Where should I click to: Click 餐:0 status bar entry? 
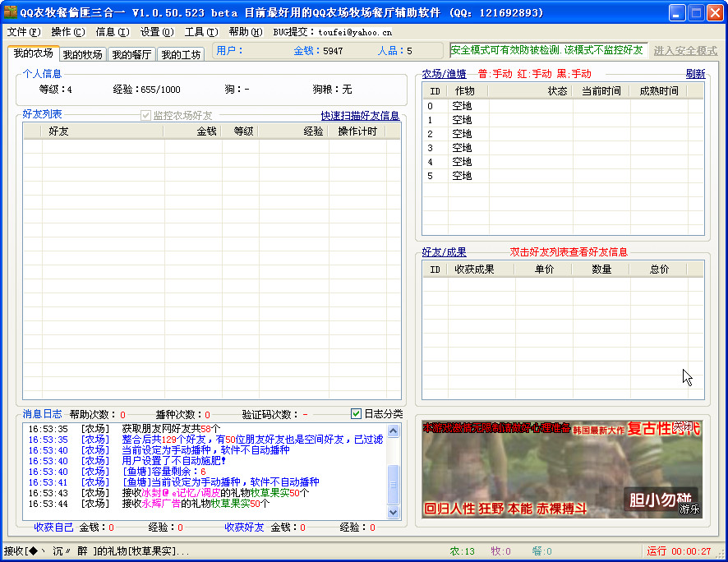pyautogui.click(x=541, y=550)
